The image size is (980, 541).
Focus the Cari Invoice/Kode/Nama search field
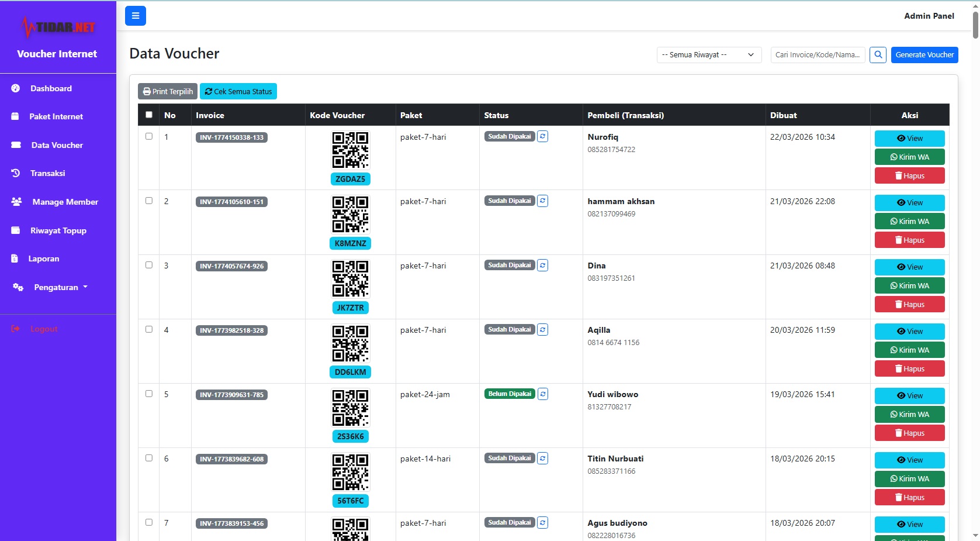click(x=818, y=54)
